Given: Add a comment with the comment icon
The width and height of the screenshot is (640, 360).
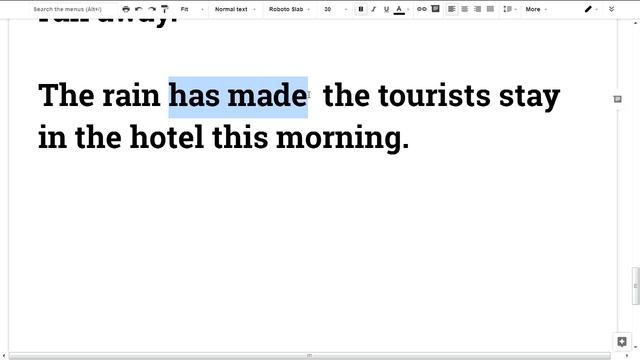Looking at the screenshot, I should coord(436,9).
